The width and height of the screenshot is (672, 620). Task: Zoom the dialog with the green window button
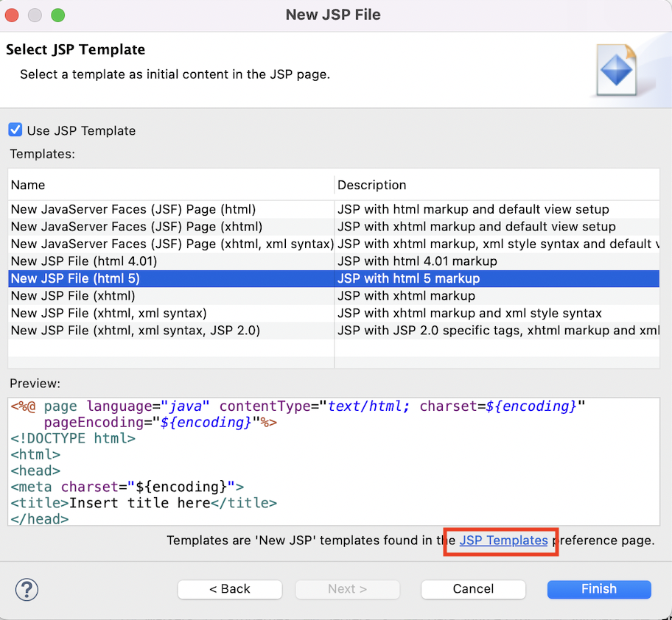58,15
